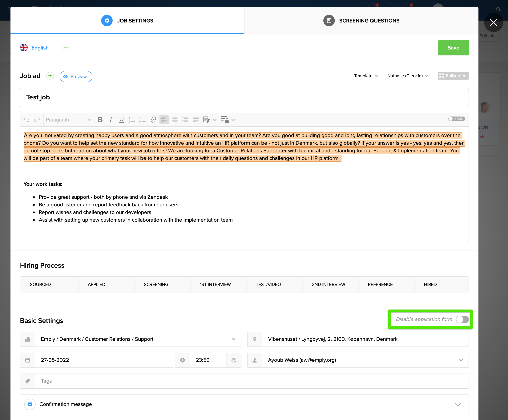Switch to Screening Questions tab

point(361,21)
